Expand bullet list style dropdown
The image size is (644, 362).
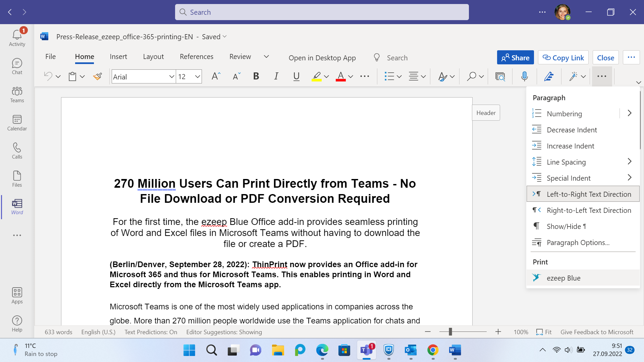click(x=399, y=77)
